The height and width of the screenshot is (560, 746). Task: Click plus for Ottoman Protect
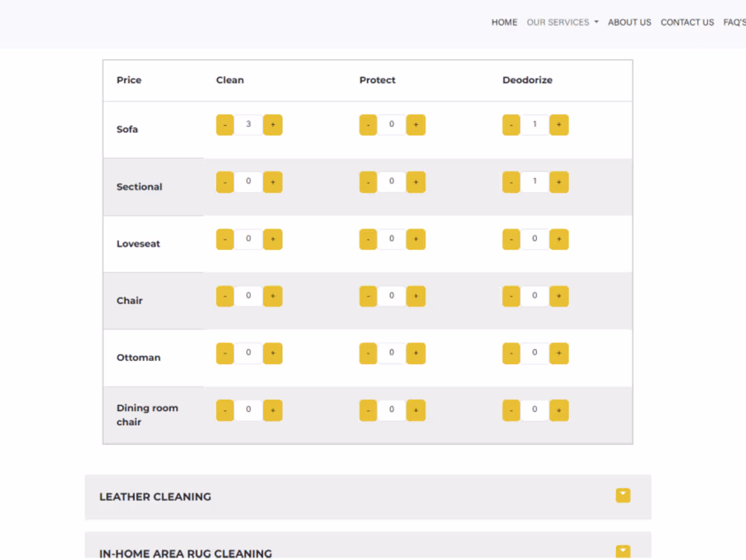point(416,353)
